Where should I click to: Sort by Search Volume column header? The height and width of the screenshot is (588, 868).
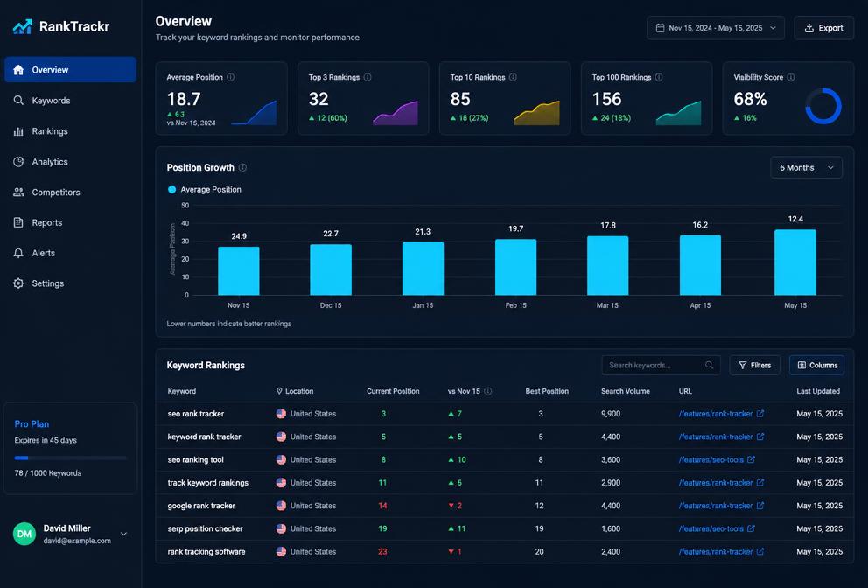pos(626,391)
